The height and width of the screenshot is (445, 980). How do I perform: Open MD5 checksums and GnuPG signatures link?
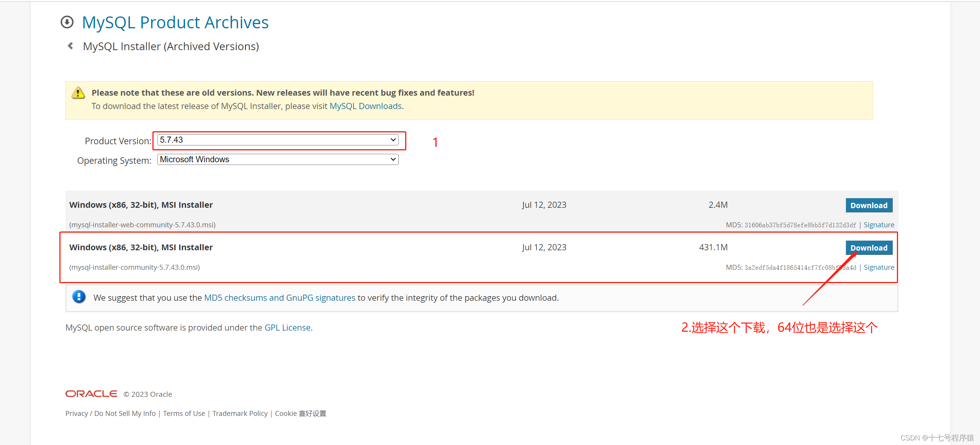coord(280,298)
